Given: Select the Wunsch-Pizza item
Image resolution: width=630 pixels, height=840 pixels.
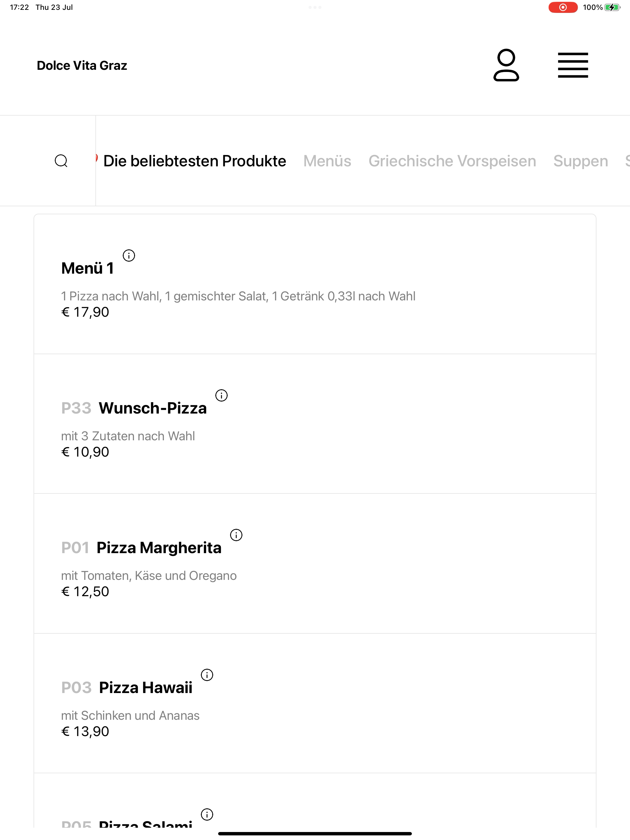Looking at the screenshot, I should pos(315,424).
